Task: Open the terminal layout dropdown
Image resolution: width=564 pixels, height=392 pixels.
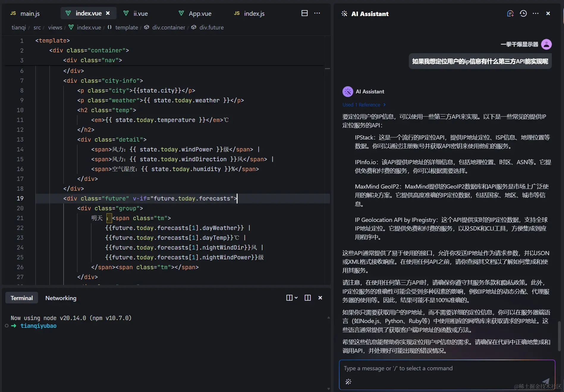Action: click(292, 298)
